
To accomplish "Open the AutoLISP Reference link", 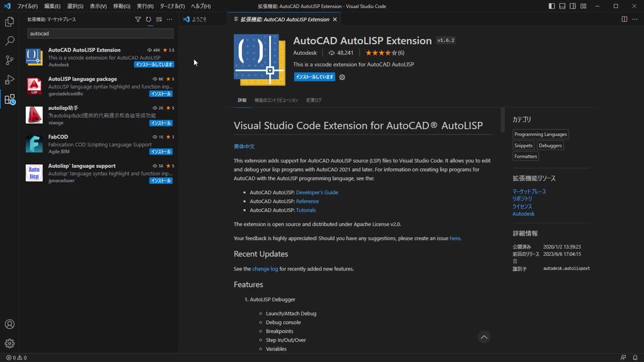I will pyautogui.click(x=307, y=201).
